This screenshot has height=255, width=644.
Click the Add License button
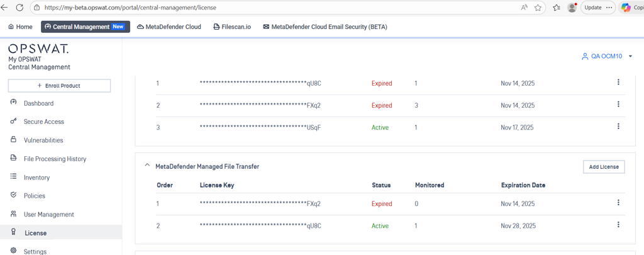603,167
